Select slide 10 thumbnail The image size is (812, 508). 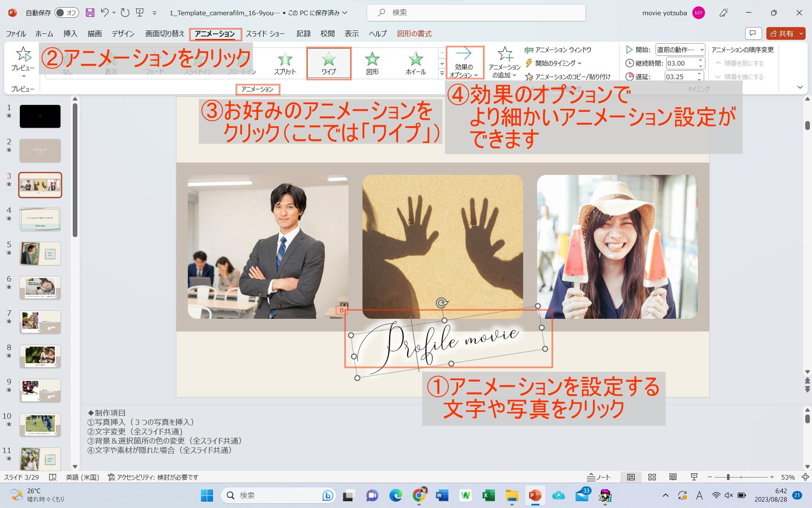coord(40,425)
